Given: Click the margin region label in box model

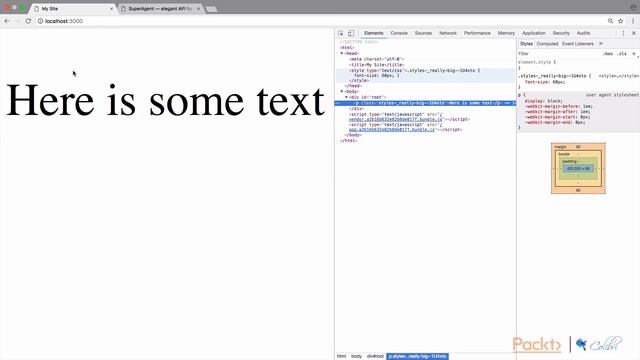Looking at the screenshot, I should [x=560, y=147].
